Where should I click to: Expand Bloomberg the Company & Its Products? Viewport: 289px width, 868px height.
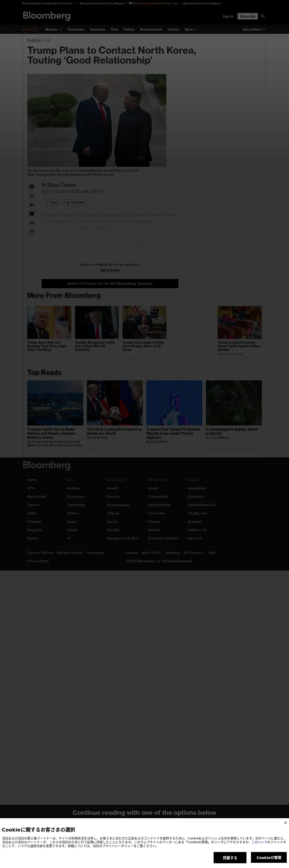tap(48, 3)
